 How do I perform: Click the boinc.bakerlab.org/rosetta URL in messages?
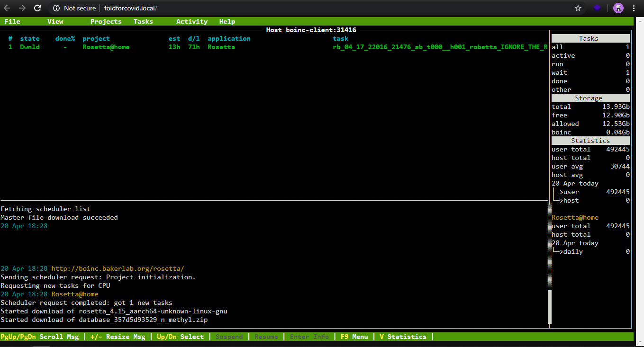[118, 268]
